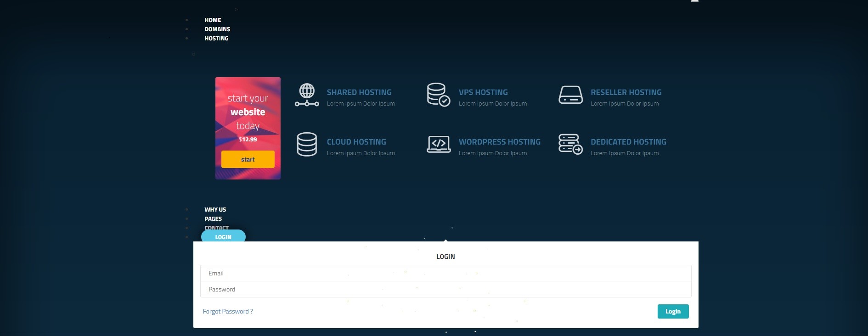The image size is (868, 336).
Task: Open the Hosting menu item
Action: 216,39
